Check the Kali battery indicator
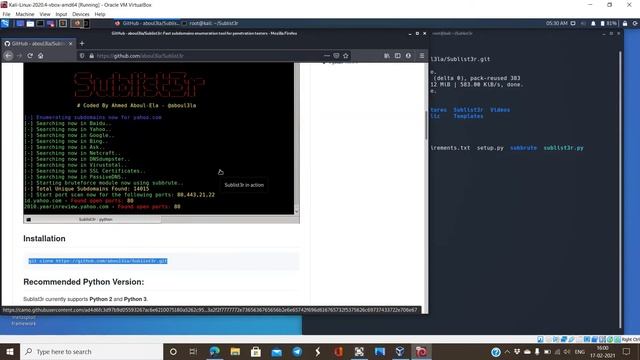 [608, 23]
